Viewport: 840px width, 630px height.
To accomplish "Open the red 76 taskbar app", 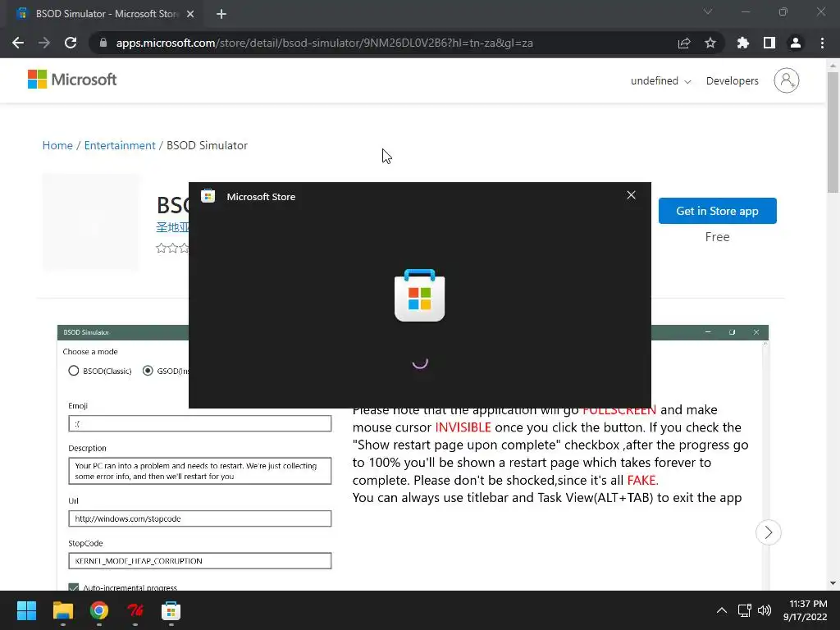I will pyautogui.click(x=135, y=610).
